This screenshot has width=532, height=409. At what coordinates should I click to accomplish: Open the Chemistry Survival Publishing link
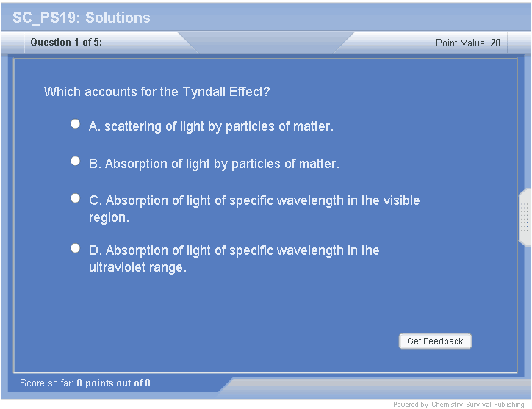478,405
